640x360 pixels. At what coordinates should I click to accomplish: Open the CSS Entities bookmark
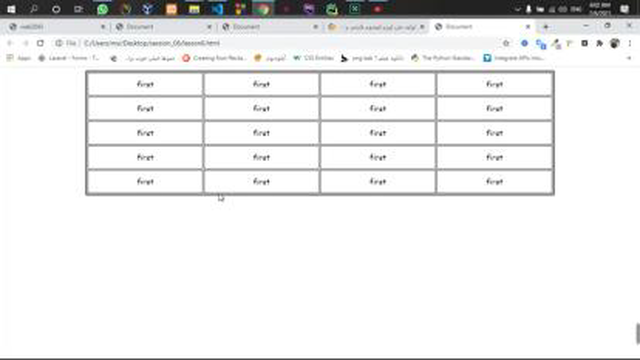(313, 58)
